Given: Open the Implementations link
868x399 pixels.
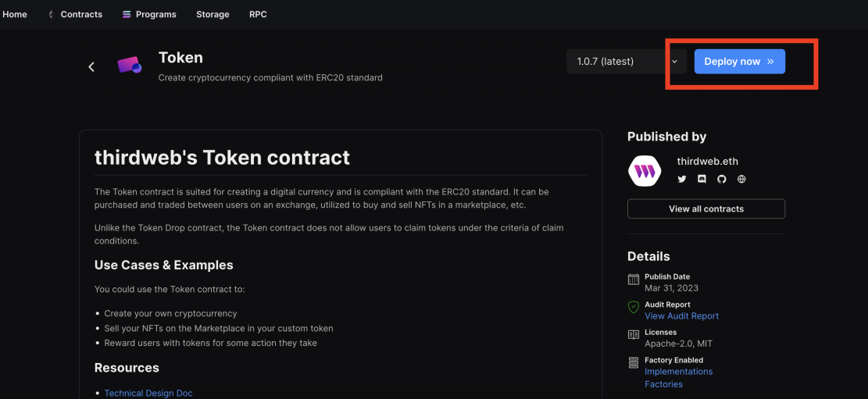Looking at the screenshot, I should coord(679,372).
